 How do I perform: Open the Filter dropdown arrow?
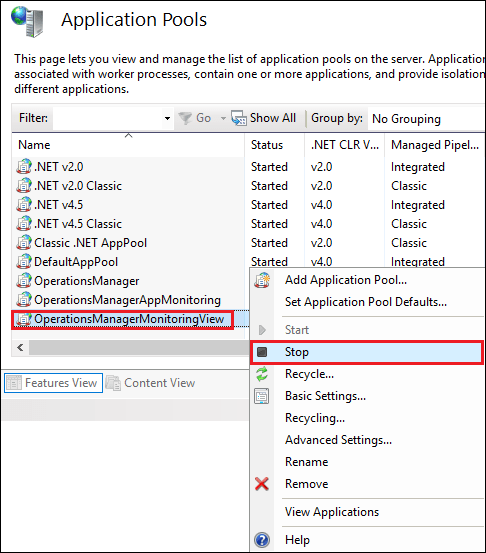click(167, 118)
